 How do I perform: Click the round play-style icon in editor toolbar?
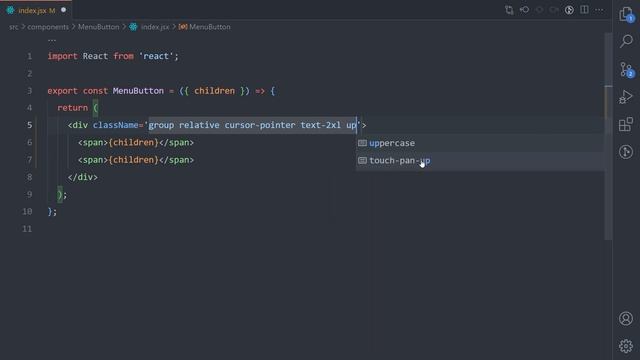point(569,10)
